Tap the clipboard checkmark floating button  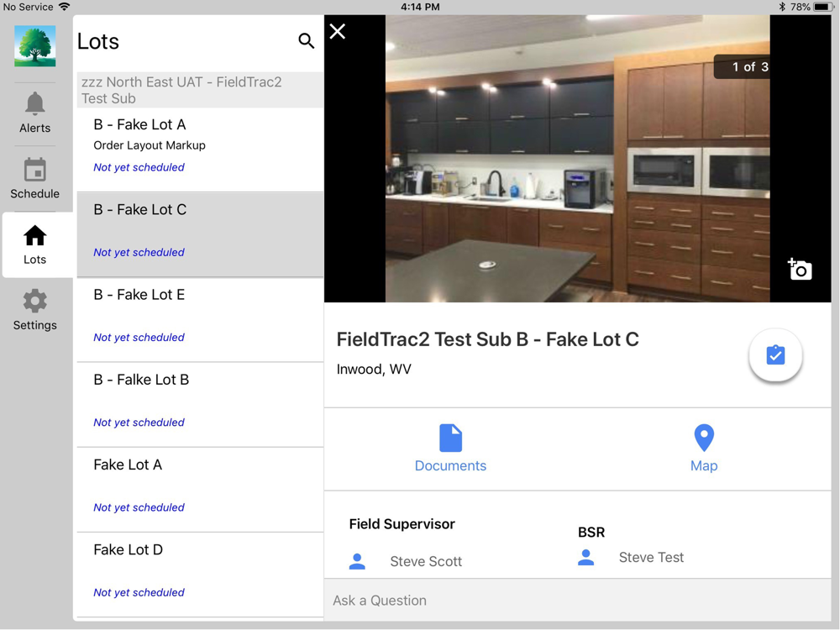[x=775, y=355]
